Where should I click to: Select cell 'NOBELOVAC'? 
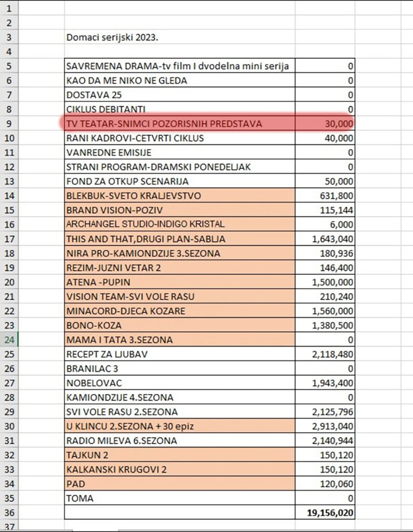coord(180,383)
